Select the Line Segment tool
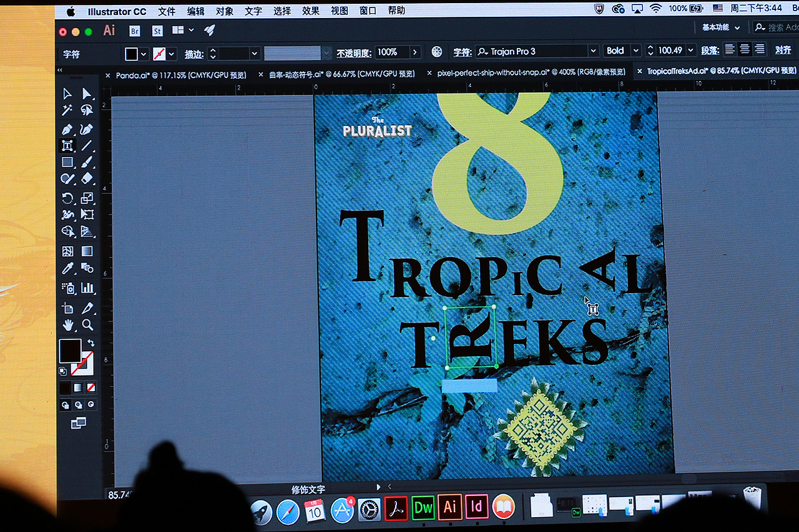Viewport: 799px width, 532px height. pos(87,146)
